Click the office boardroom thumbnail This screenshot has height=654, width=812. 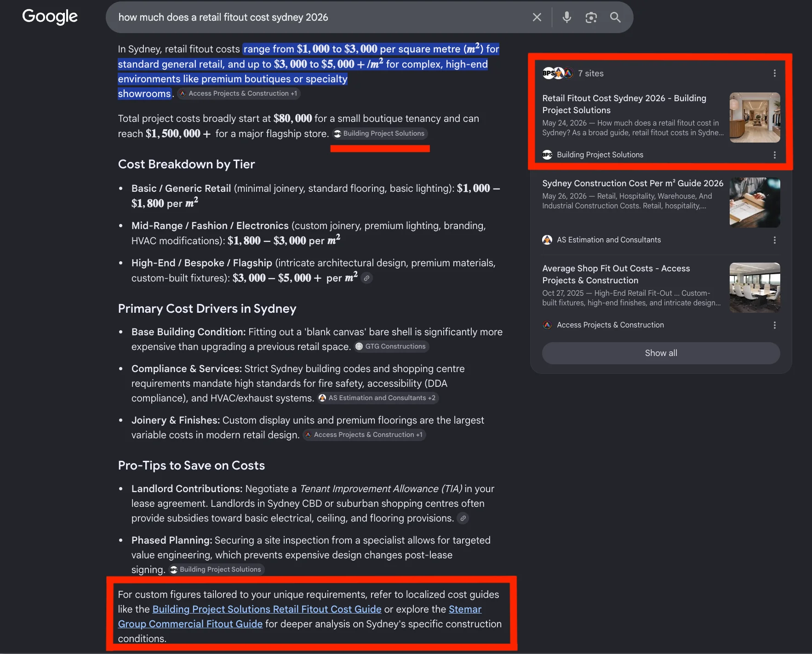coord(755,288)
